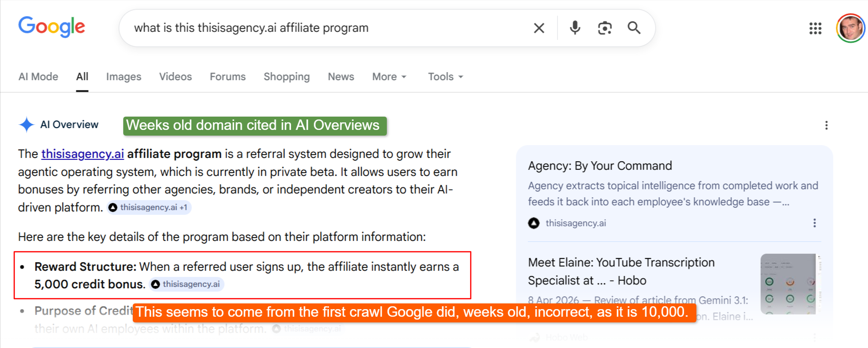Follow the thisisagency.ai link in the overview
The height and width of the screenshot is (348, 868).
82,154
